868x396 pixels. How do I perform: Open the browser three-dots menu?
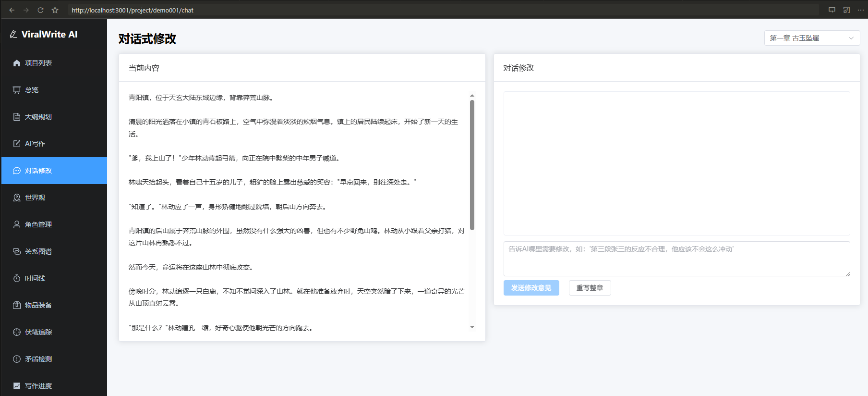pos(861,10)
